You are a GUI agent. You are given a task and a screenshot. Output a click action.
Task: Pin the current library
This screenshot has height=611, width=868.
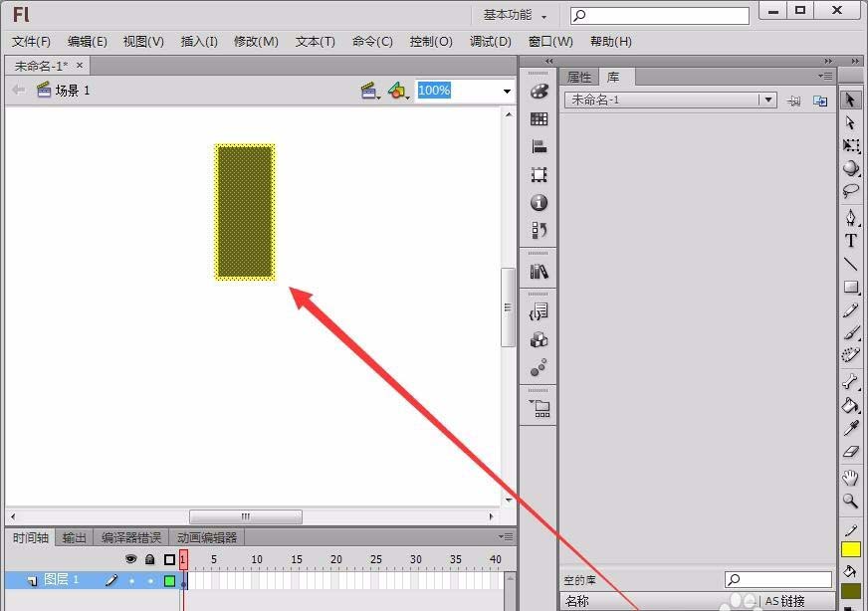793,101
